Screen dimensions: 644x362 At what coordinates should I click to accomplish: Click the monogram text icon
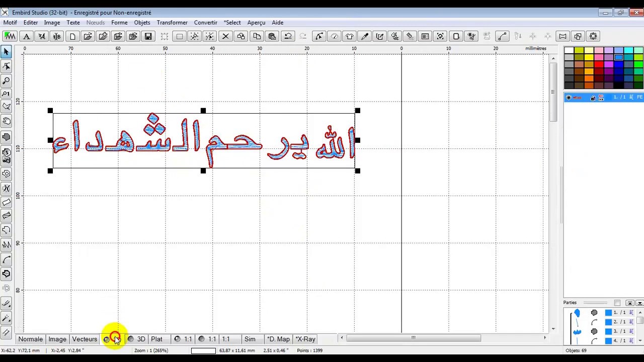(57, 36)
